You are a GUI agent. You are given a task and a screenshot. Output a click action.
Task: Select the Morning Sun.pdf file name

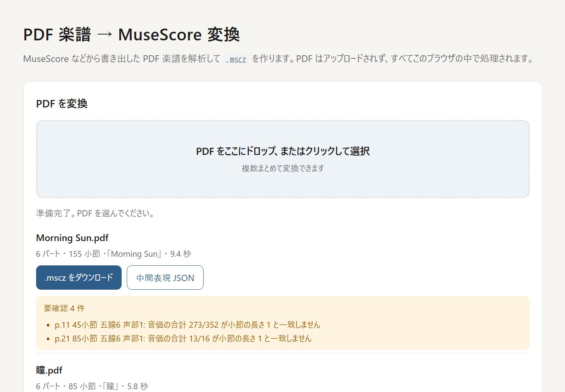[x=72, y=238]
